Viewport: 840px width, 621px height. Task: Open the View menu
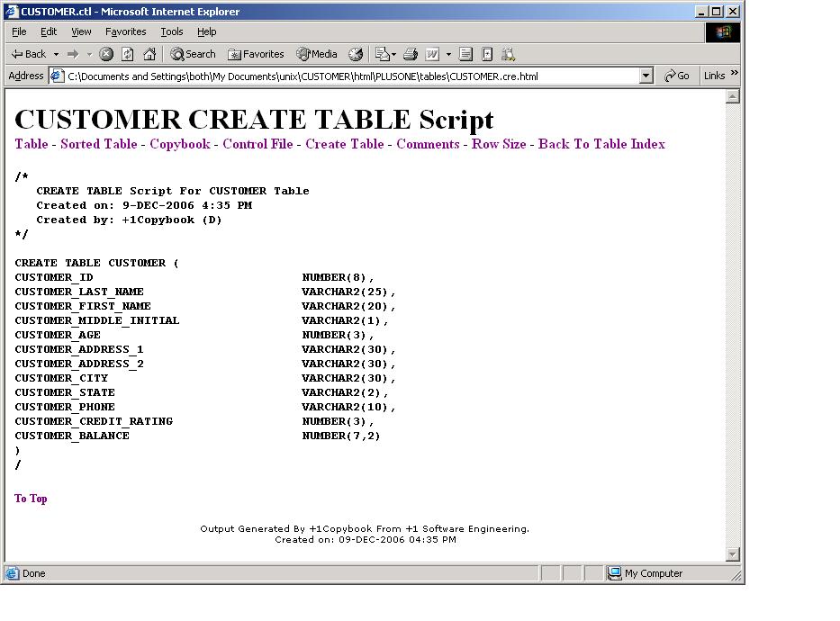pos(81,31)
